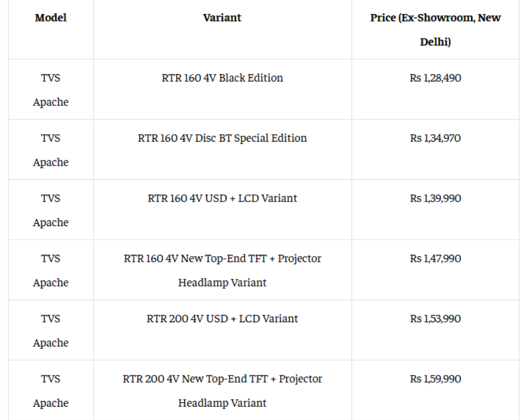The image size is (529, 420).
Task: Click TVS Apache in the Black Edition row
Action: click(51, 89)
